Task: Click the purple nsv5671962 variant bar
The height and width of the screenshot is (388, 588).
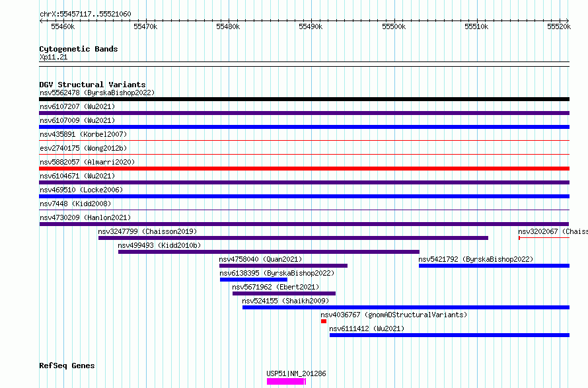Action: pos(284,293)
